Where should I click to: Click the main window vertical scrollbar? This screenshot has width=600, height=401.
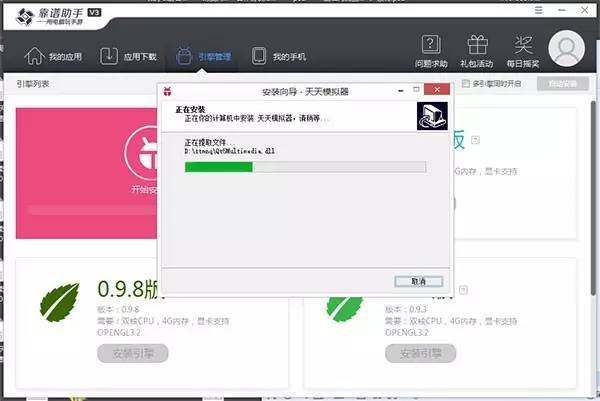593,199
